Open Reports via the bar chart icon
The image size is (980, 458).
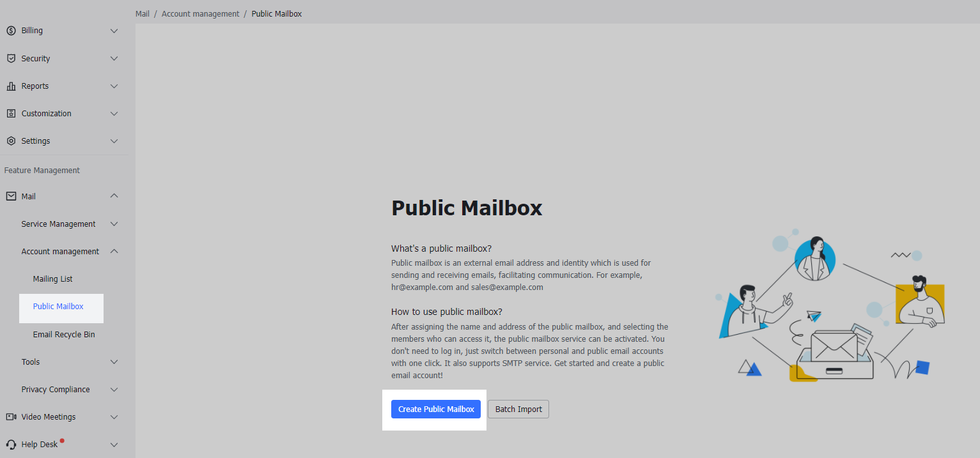point(11,86)
